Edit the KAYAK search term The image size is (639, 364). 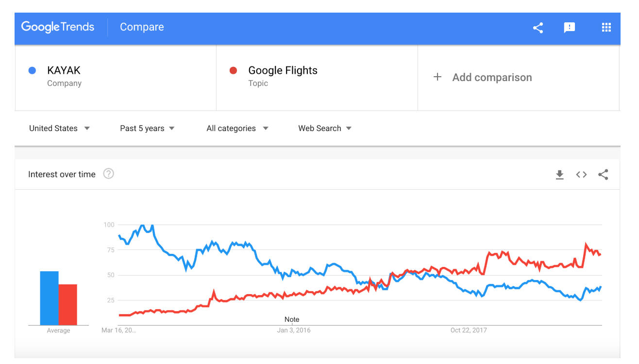tap(64, 70)
